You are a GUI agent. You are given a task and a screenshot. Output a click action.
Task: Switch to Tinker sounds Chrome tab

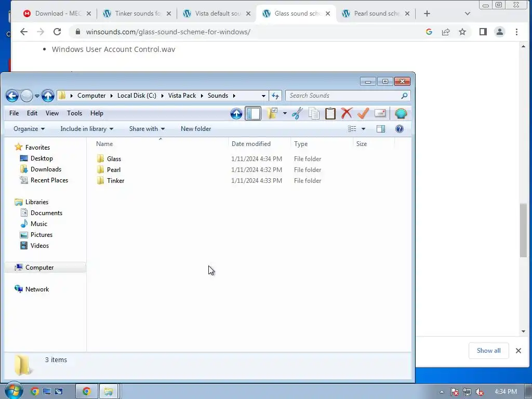click(137, 14)
